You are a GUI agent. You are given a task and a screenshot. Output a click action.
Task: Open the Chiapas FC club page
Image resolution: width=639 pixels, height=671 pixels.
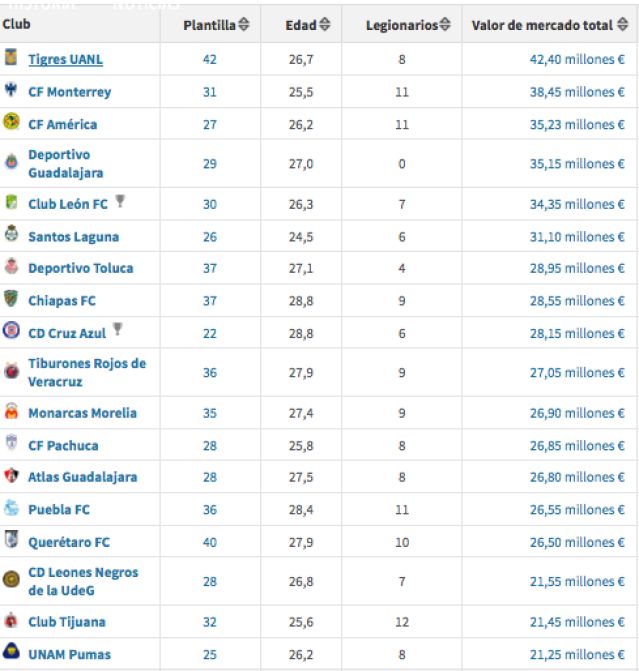click(62, 300)
